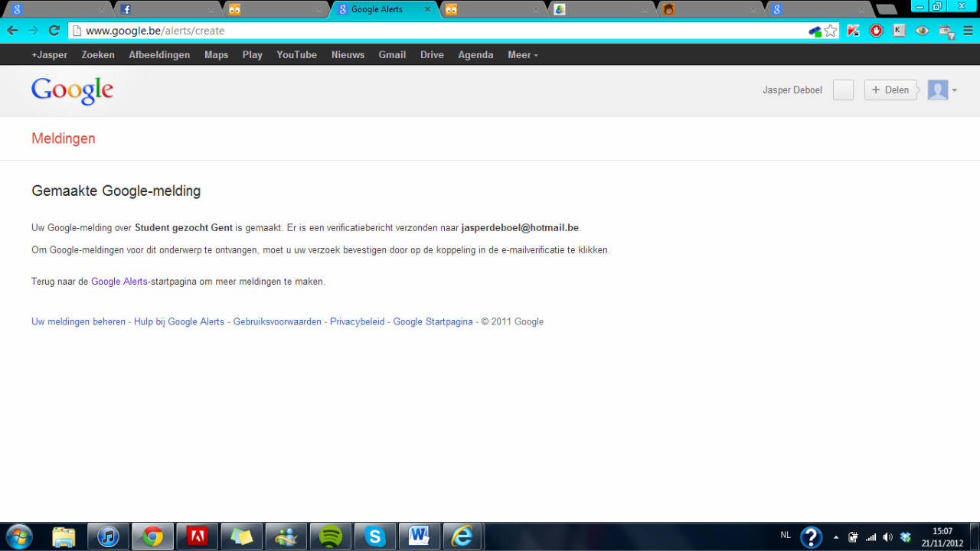The height and width of the screenshot is (551, 980).
Task: Show hidden tray icons arrow
Action: 835,537
